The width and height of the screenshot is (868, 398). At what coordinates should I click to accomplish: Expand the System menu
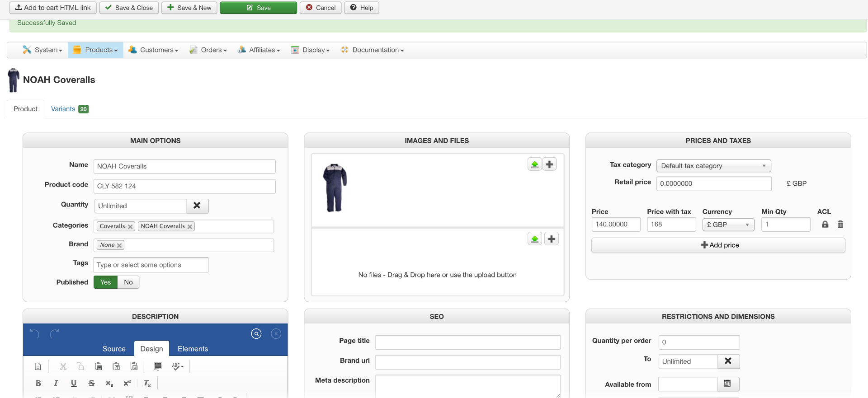pyautogui.click(x=43, y=50)
